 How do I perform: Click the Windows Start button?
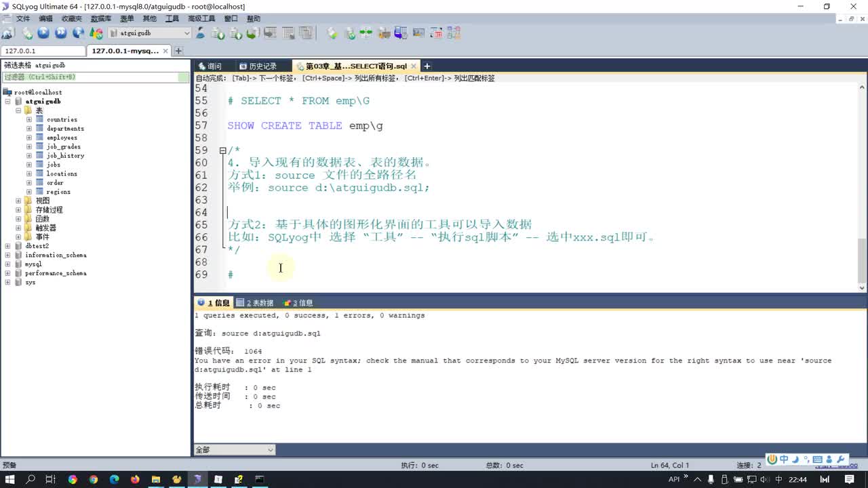pyautogui.click(x=10, y=479)
